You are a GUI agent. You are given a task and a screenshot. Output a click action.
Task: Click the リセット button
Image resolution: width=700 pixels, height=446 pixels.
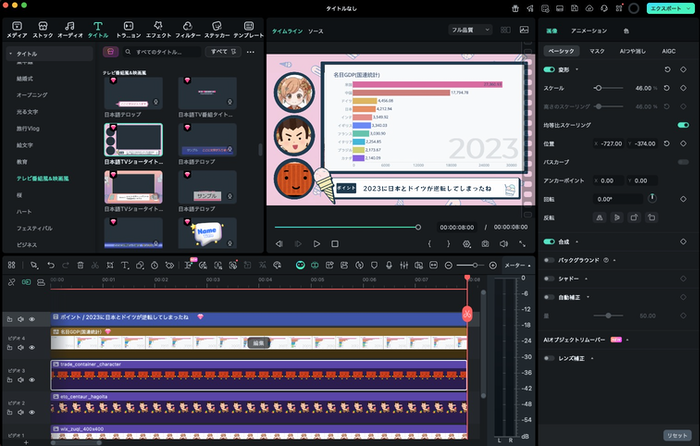pyautogui.click(x=675, y=436)
